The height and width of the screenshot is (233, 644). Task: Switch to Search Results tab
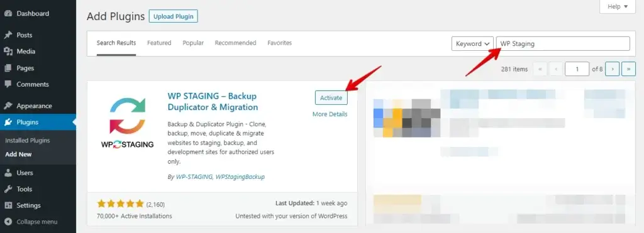(x=116, y=43)
